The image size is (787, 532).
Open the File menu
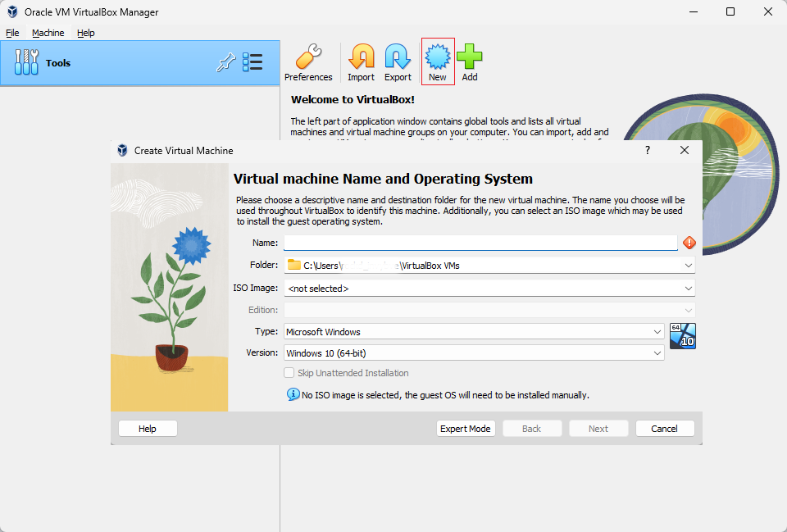tap(12, 33)
